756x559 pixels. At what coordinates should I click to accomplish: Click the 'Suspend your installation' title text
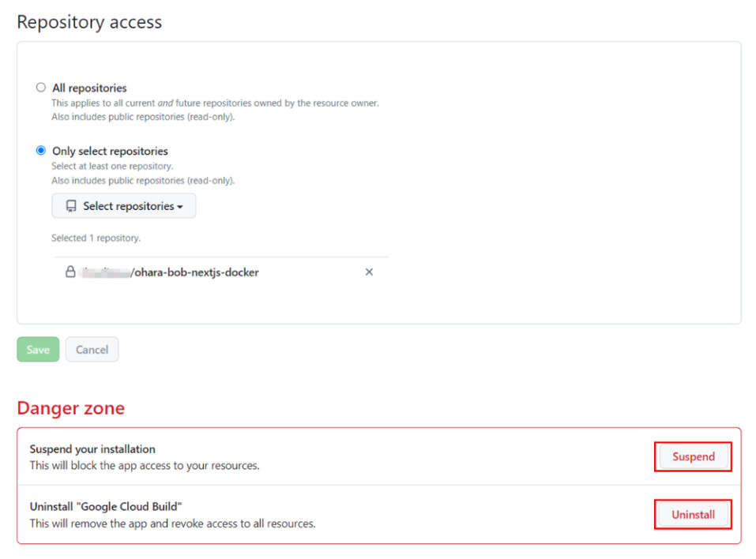[x=92, y=449]
